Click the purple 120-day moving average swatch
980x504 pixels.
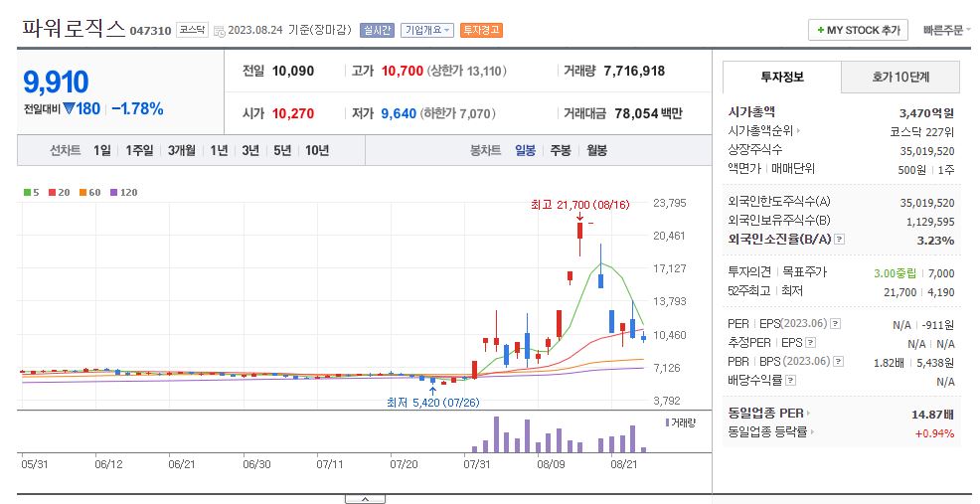(x=113, y=193)
